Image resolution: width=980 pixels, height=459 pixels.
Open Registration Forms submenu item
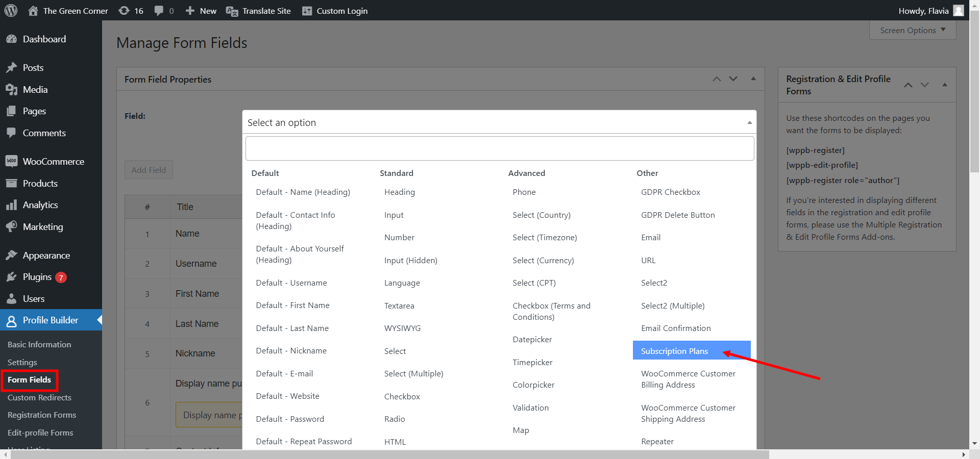tap(42, 415)
